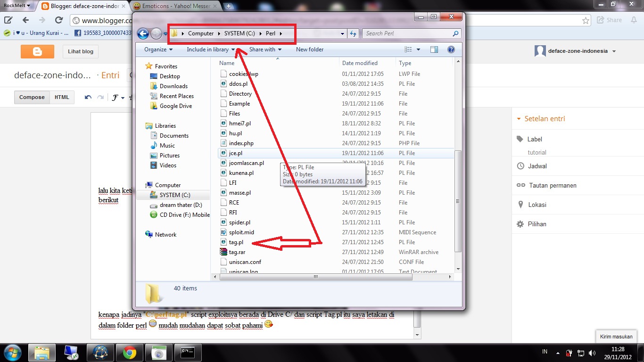The height and width of the screenshot is (362, 644).
Task: Open the Blogger orange logo icon
Action: [37, 51]
